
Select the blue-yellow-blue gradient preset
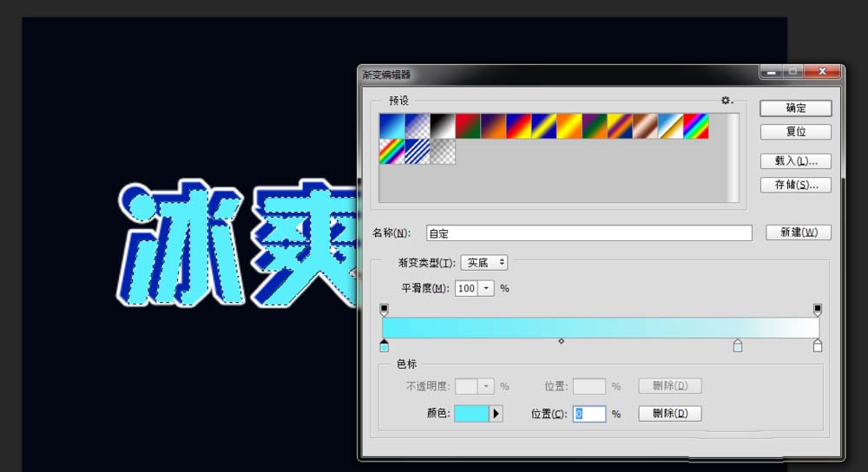pos(544,126)
